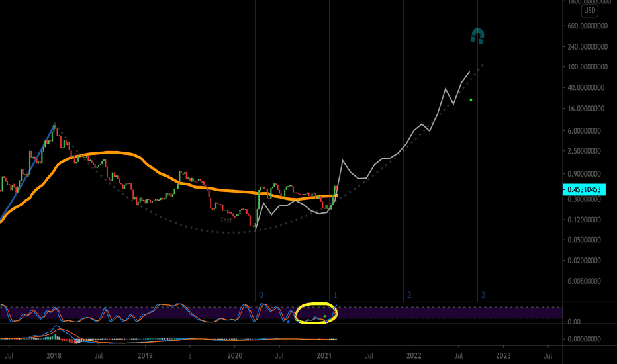Image resolution: width=617 pixels, height=364 pixels.
Task: Click the 0.12000000 price axis label
Action: click(x=585, y=220)
